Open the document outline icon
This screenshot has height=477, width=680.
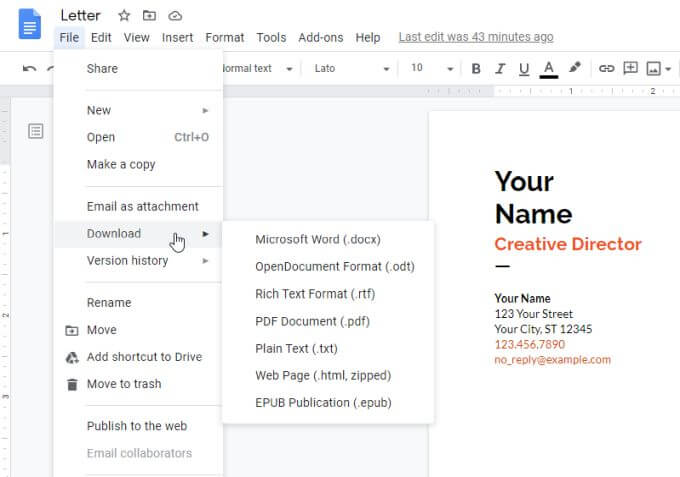point(36,131)
